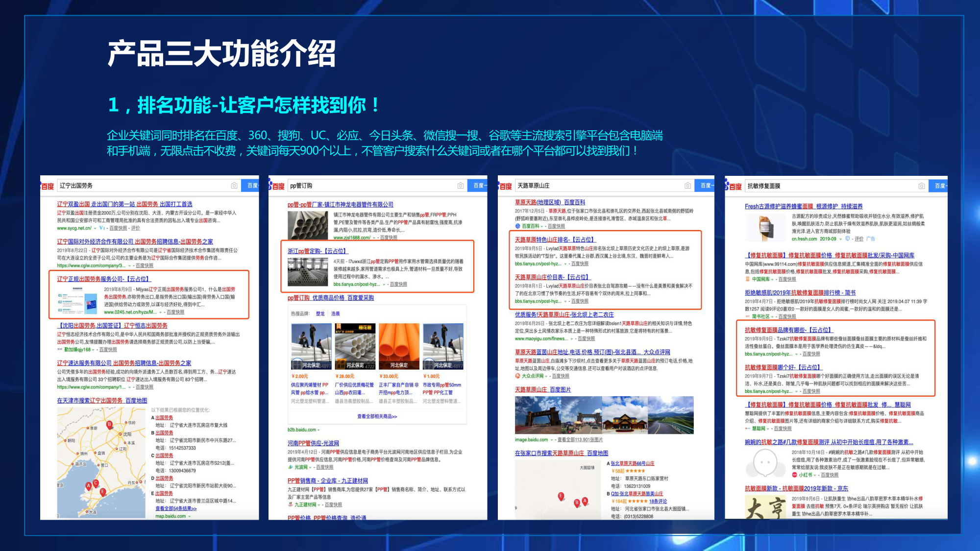Click the 百度一下 button for pp管订购 search
The image size is (980, 551).
478,186
